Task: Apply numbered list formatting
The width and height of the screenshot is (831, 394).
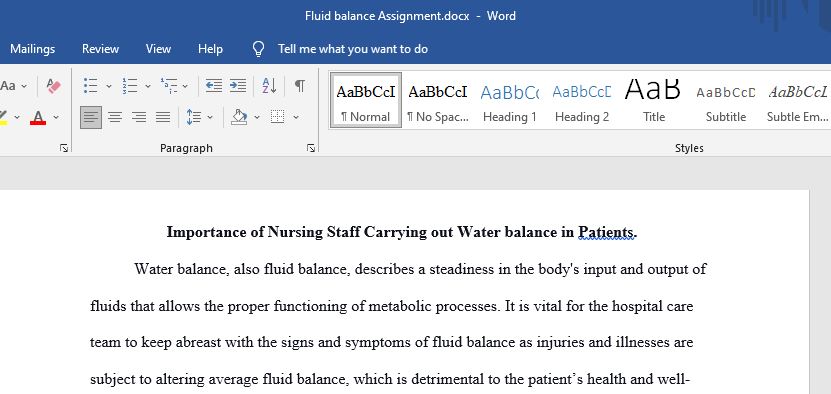Action: coord(130,85)
